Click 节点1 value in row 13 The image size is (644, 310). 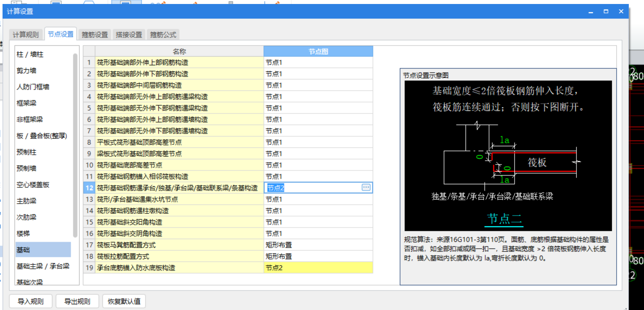coord(318,199)
